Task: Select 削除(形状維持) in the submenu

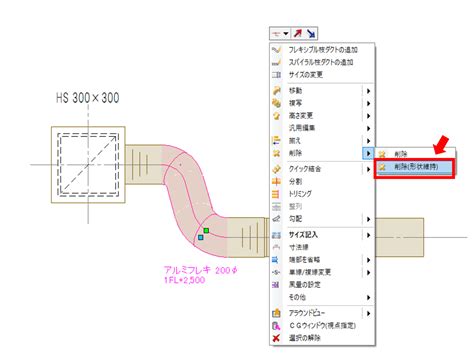Action: click(415, 167)
